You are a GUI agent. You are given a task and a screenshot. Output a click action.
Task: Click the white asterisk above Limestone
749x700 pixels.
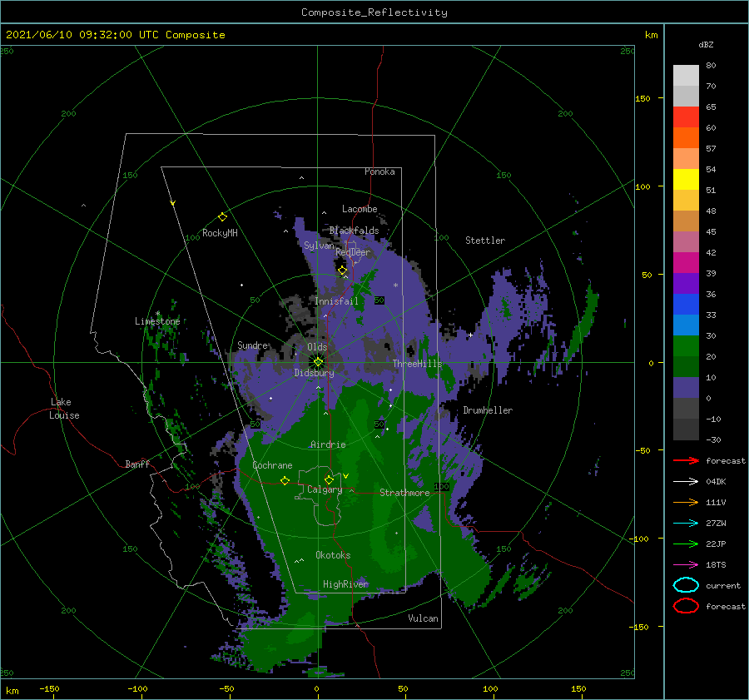pyautogui.click(x=157, y=314)
